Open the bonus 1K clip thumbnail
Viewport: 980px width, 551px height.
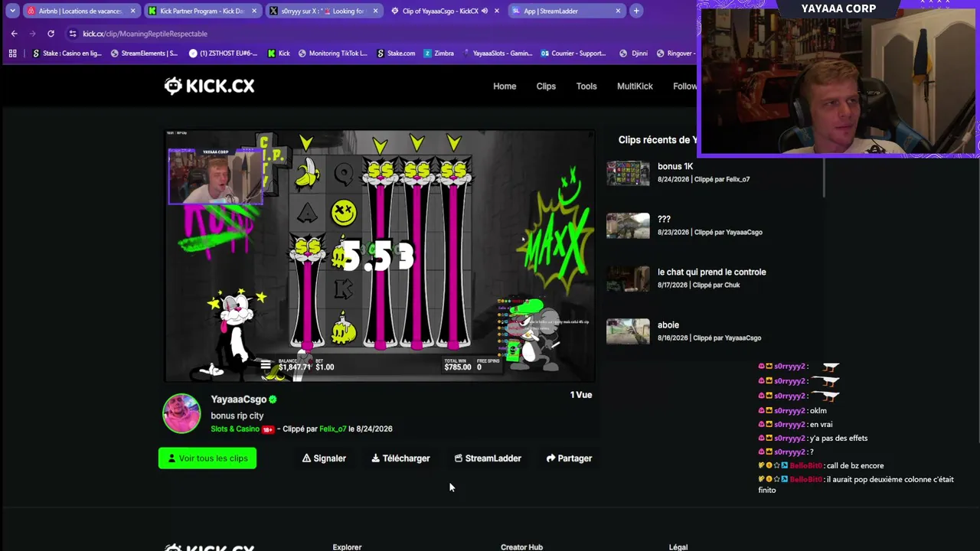click(x=628, y=173)
